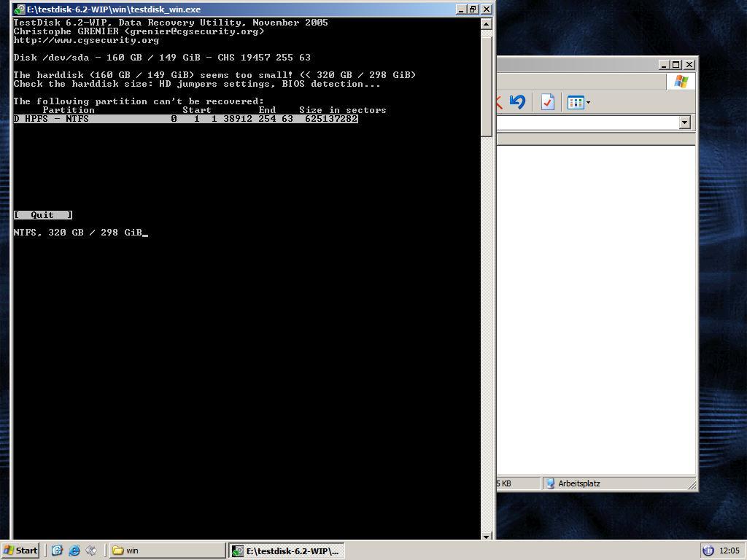747x560 pixels.
Task: Click the 'NTFS, 320 GB / 298 GiB' line
Action: (x=77, y=233)
